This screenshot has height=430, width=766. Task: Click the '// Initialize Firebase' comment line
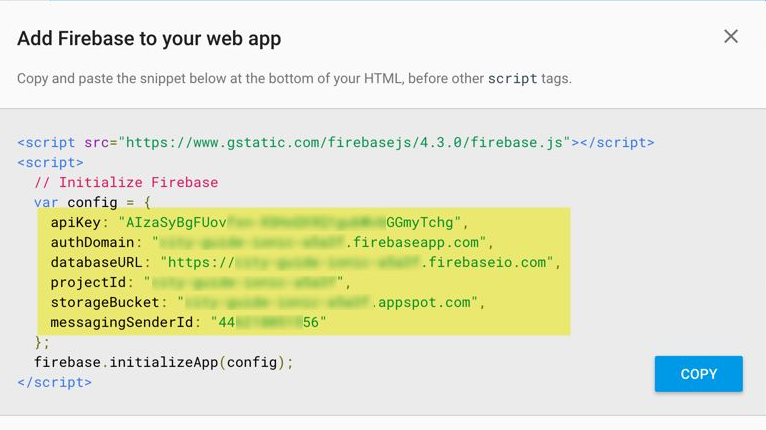pyautogui.click(x=126, y=182)
